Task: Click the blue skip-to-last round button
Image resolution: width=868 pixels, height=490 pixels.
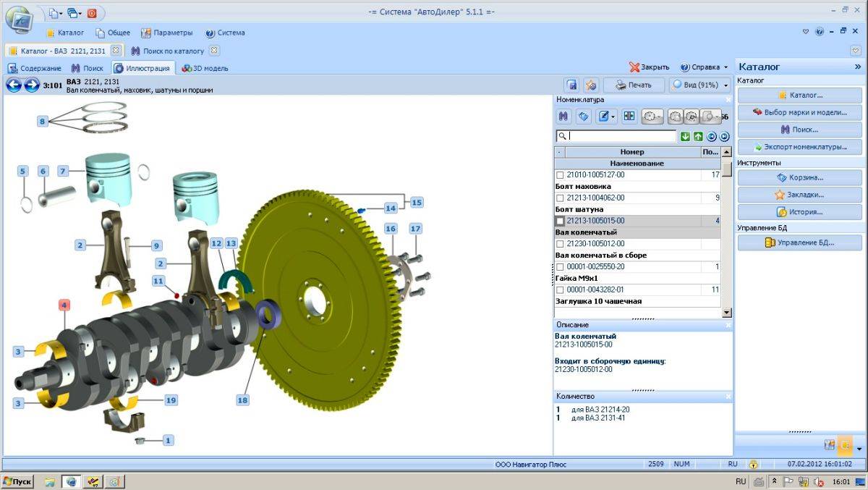Action: pos(724,136)
